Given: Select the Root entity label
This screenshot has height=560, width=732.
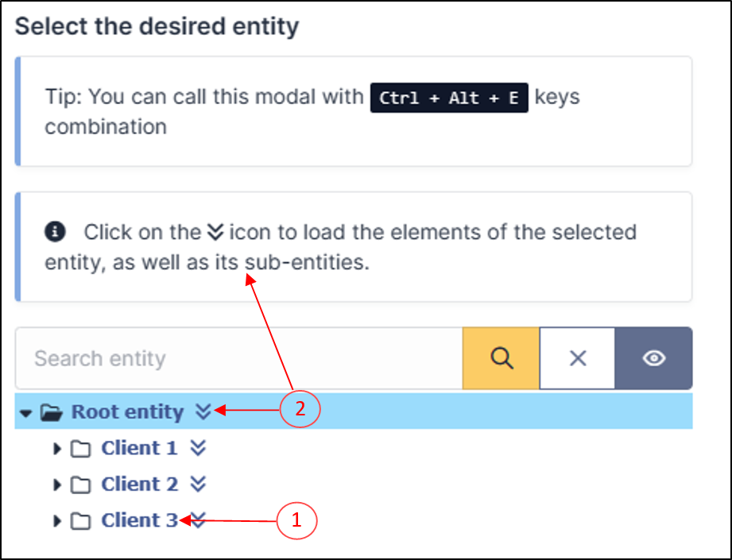Looking at the screenshot, I should click(x=127, y=411).
